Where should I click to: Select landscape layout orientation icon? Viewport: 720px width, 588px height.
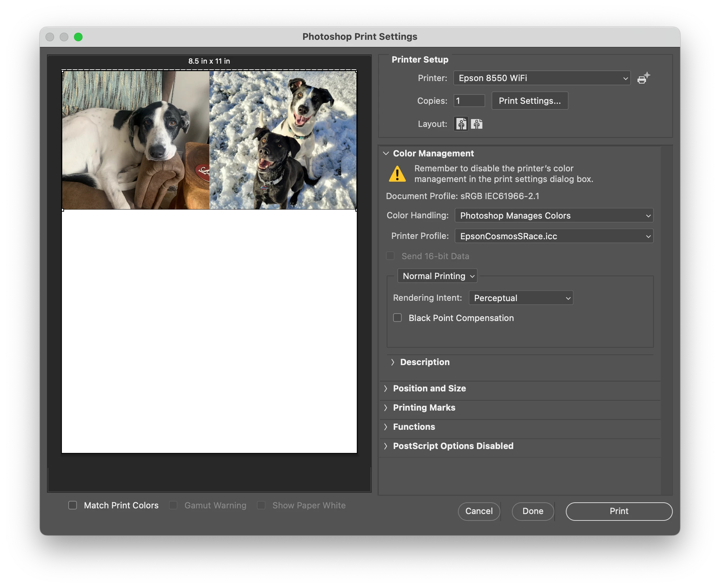coord(477,124)
